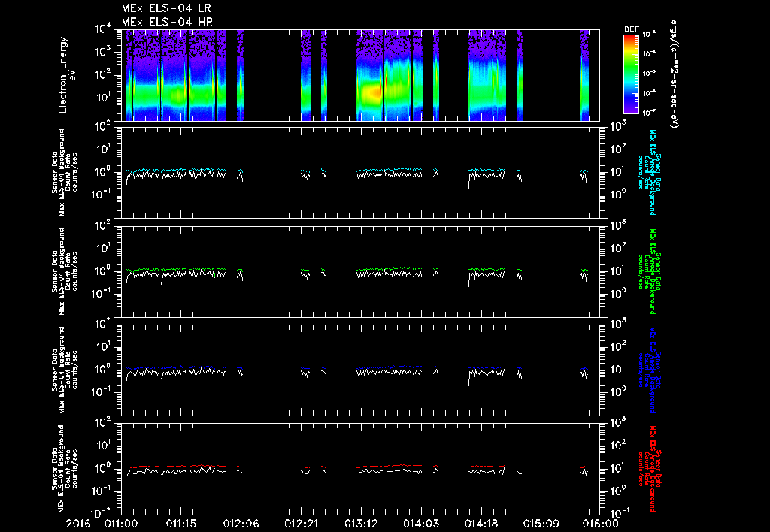Click the "011:15" time axis label
Viewport: 770px width, 532px height.
[x=181, y=524]
